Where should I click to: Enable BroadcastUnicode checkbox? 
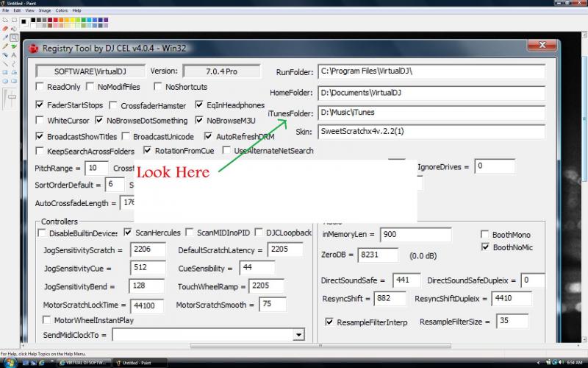point(126,136)
